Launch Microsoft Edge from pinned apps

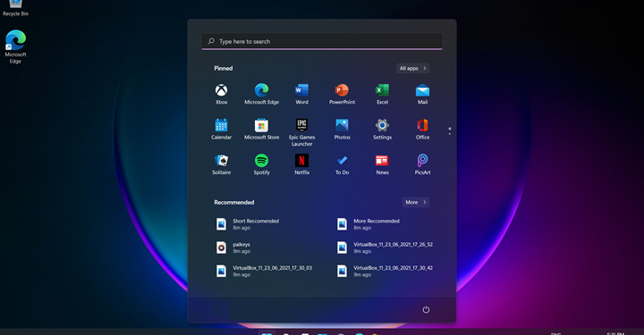261,95
